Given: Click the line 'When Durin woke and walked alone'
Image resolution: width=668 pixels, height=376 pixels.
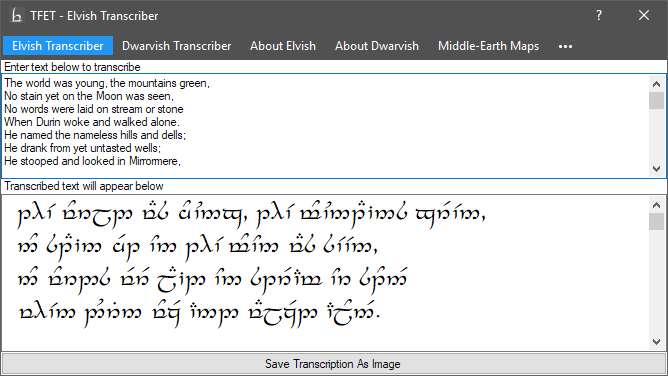Looking at the screenshot, I should (x=92, y=122).
